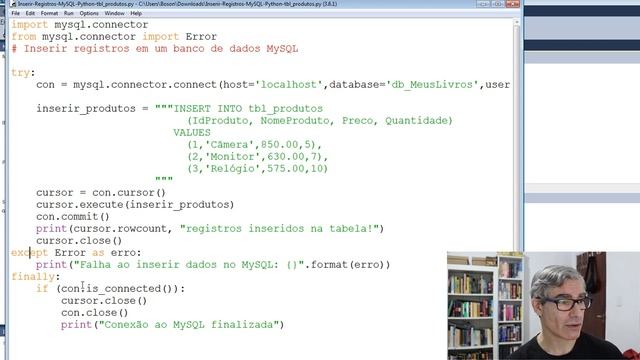
Task: Click the row (3,'Relógio',575.00,10)
Action: (258, 169)
